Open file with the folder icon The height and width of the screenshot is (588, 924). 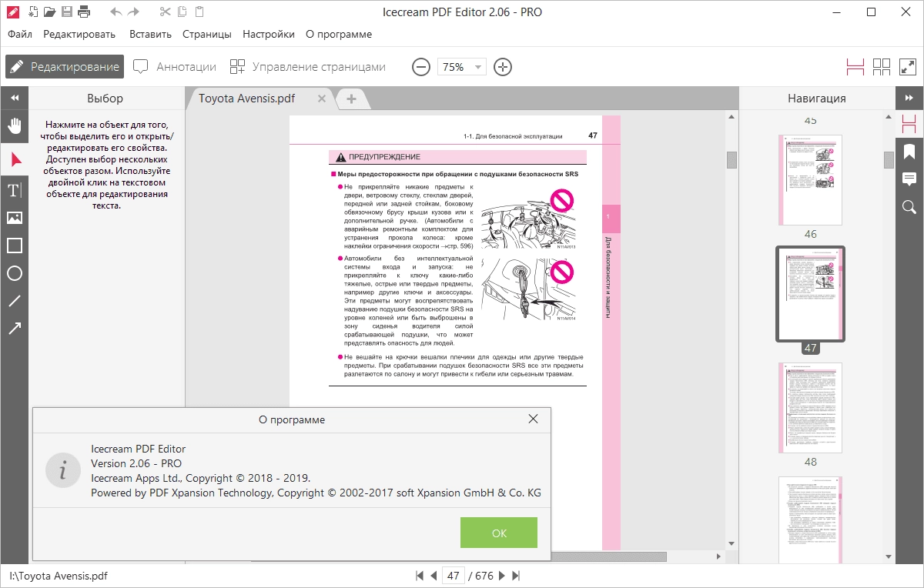point(50,12)
